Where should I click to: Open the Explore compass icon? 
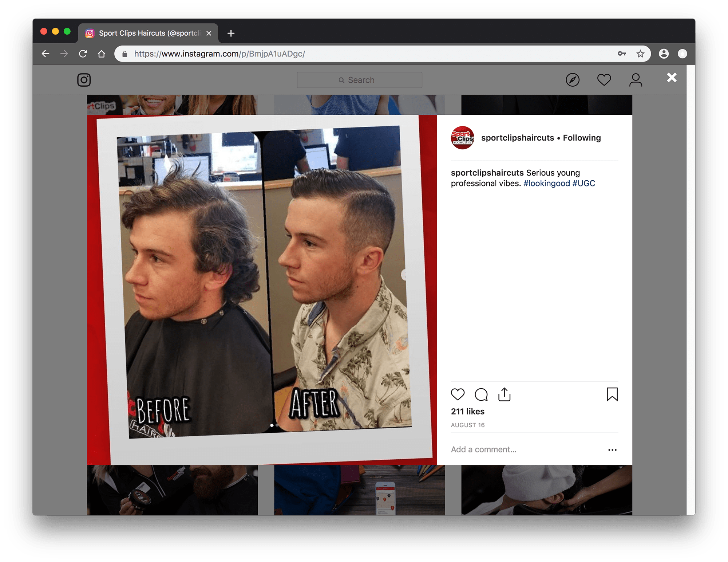click(x=573, y=80)
